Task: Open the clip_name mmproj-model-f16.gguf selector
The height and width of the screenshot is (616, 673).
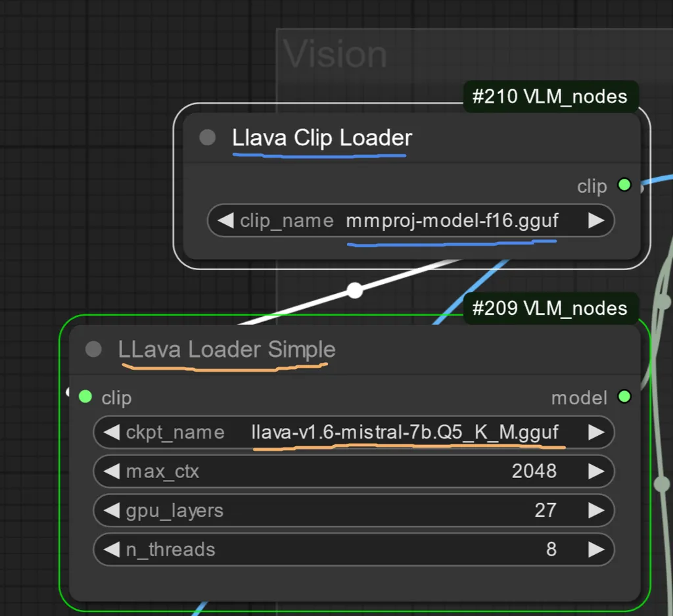Action: 411,221
